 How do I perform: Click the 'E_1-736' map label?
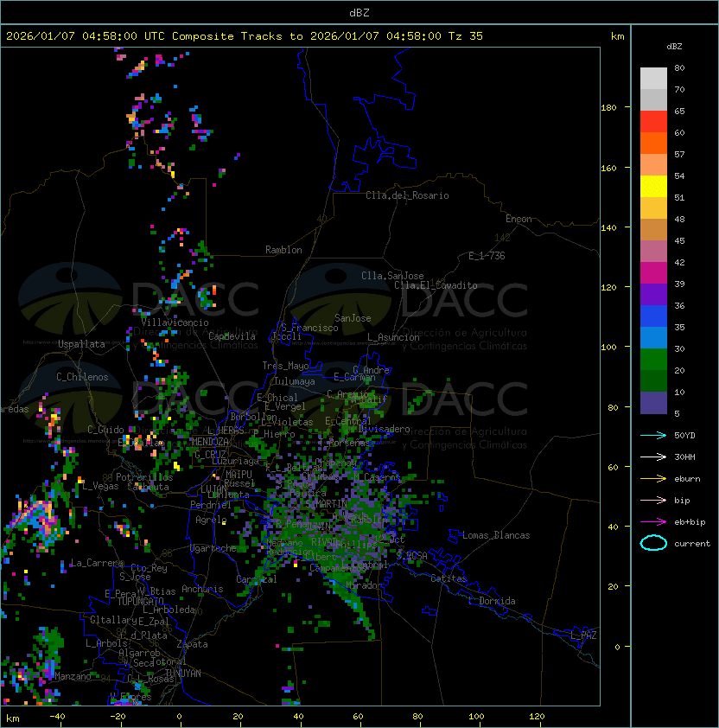pos(487,256)
